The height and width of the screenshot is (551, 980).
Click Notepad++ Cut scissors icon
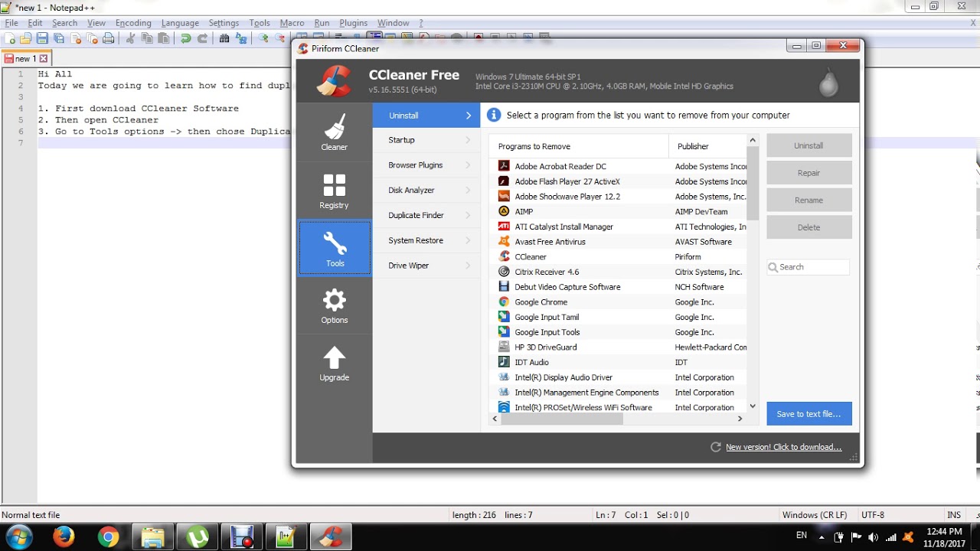(x=130, y=38)
